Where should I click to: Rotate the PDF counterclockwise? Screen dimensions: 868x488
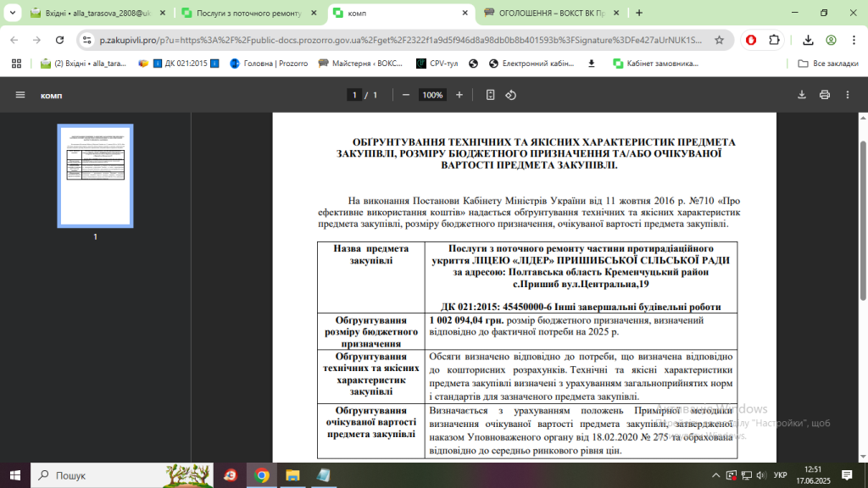coord(511,95)
